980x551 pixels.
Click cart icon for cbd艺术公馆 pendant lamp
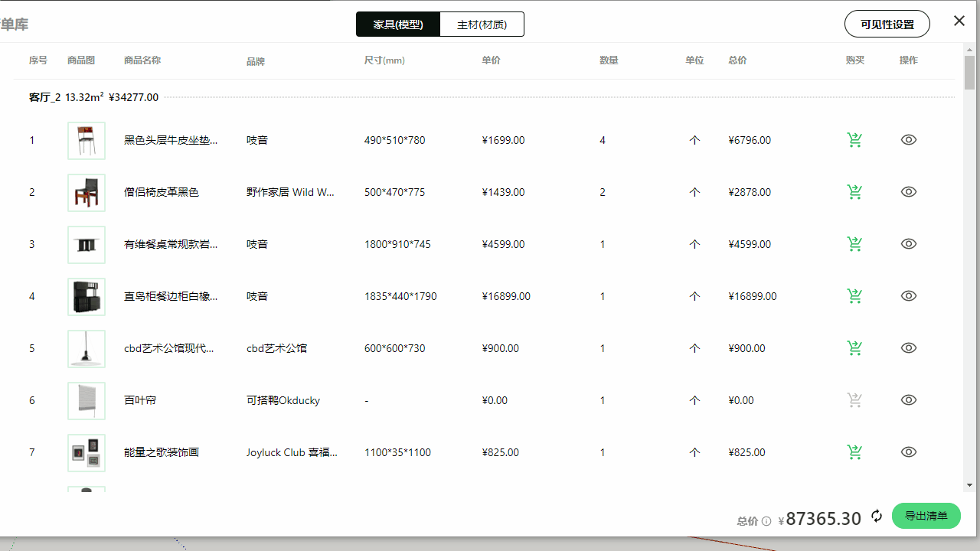pyautogui.click(x=854, y=348)
